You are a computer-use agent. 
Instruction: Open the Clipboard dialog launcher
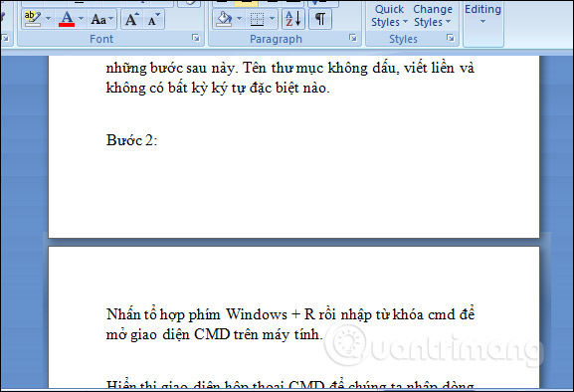[x=5, y=38]
